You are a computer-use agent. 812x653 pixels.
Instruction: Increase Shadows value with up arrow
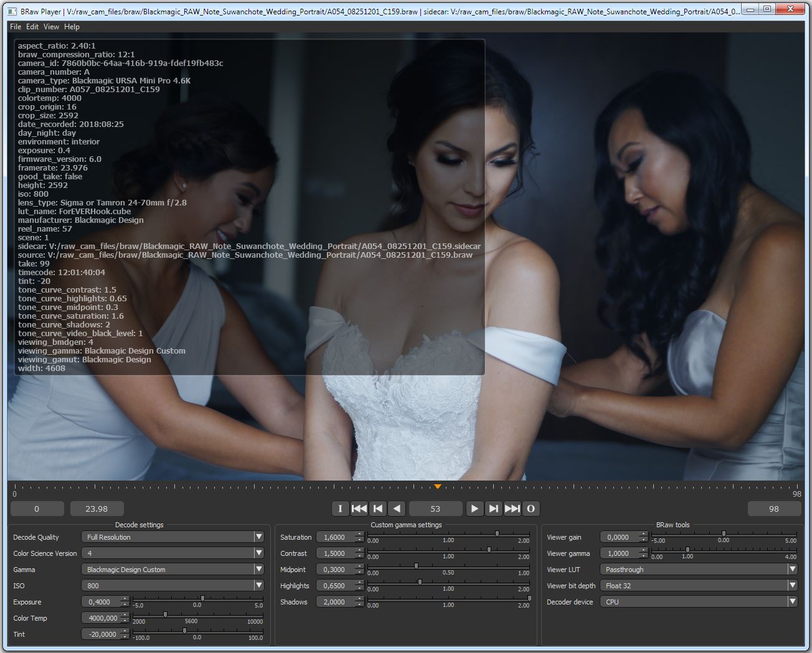coord(359,599)
